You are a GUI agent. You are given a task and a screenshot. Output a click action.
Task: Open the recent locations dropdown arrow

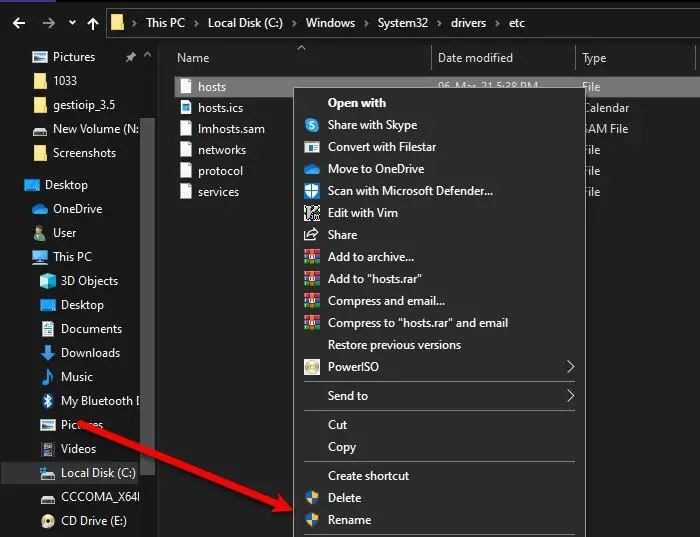pos(72,23)
